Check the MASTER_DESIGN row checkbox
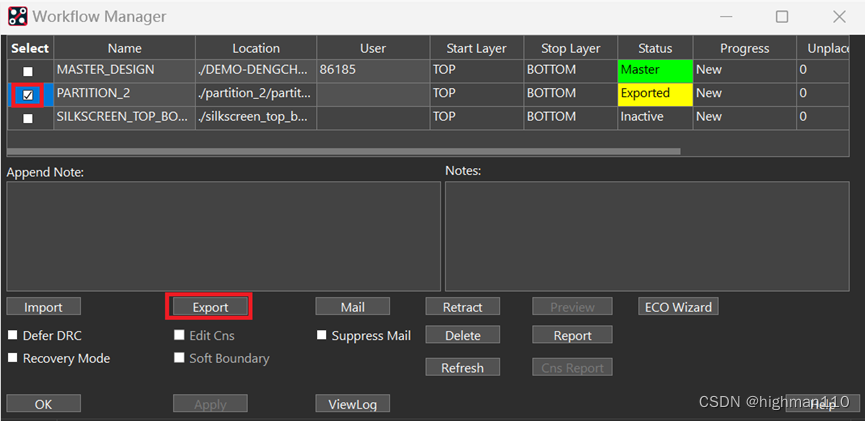The height and width of the screenshot is (421, 865). click(x=28, y=71)
